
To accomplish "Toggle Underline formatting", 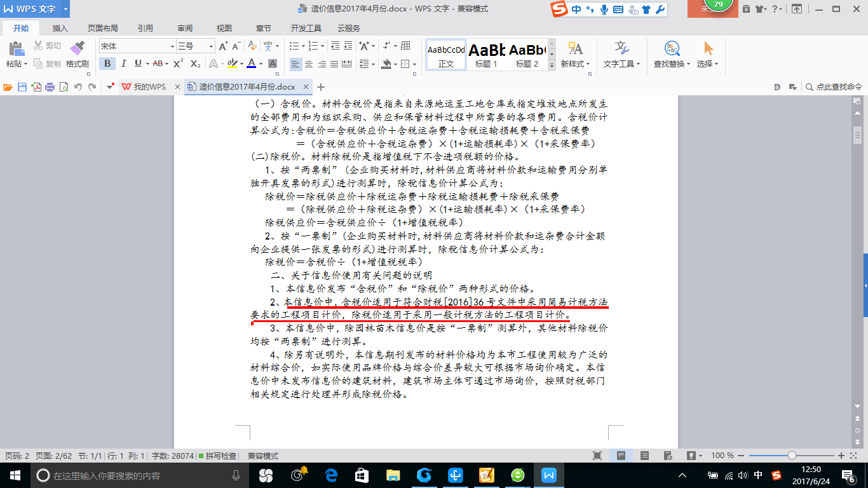I will click(x=138, y=64).
